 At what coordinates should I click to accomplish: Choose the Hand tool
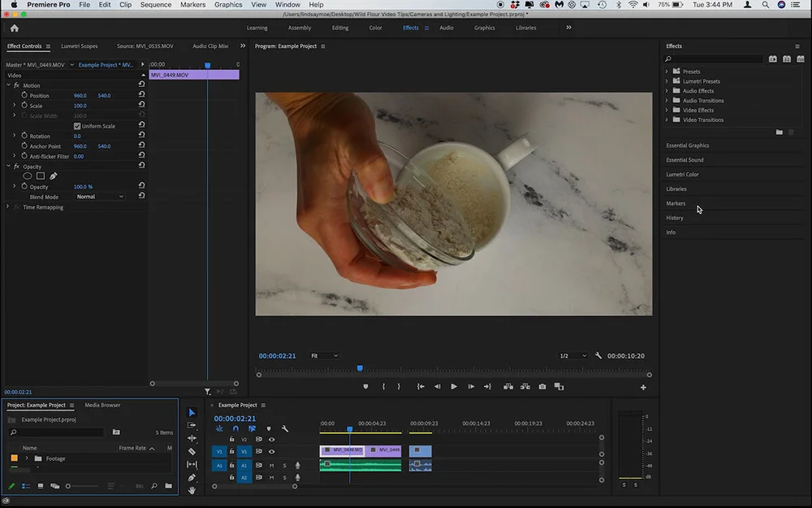[x=192, y=490]
